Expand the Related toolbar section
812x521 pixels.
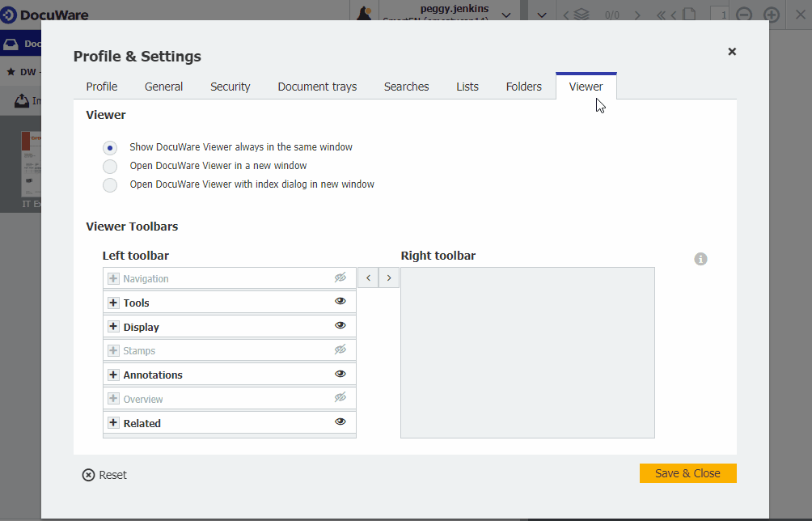[x=112, y=422]
